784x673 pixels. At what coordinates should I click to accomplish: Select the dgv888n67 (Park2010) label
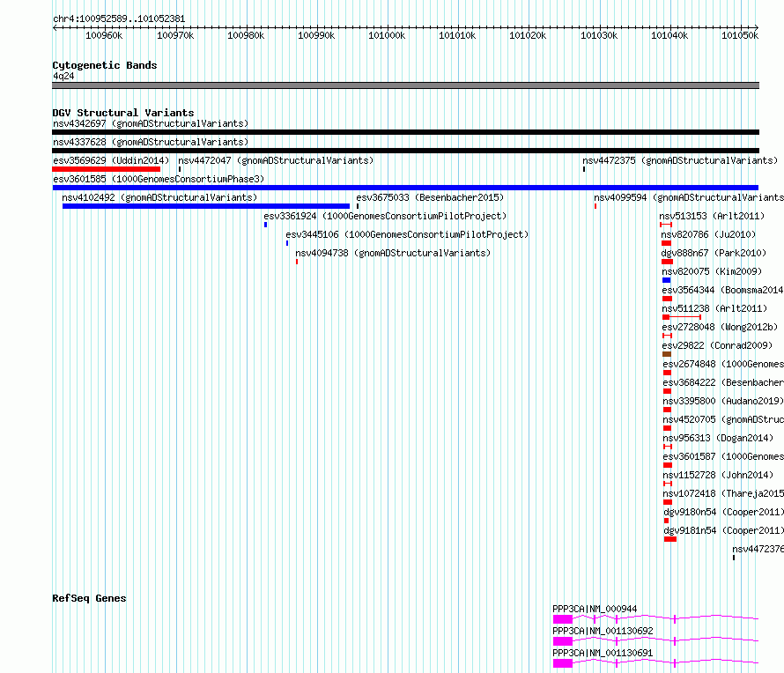714,253
